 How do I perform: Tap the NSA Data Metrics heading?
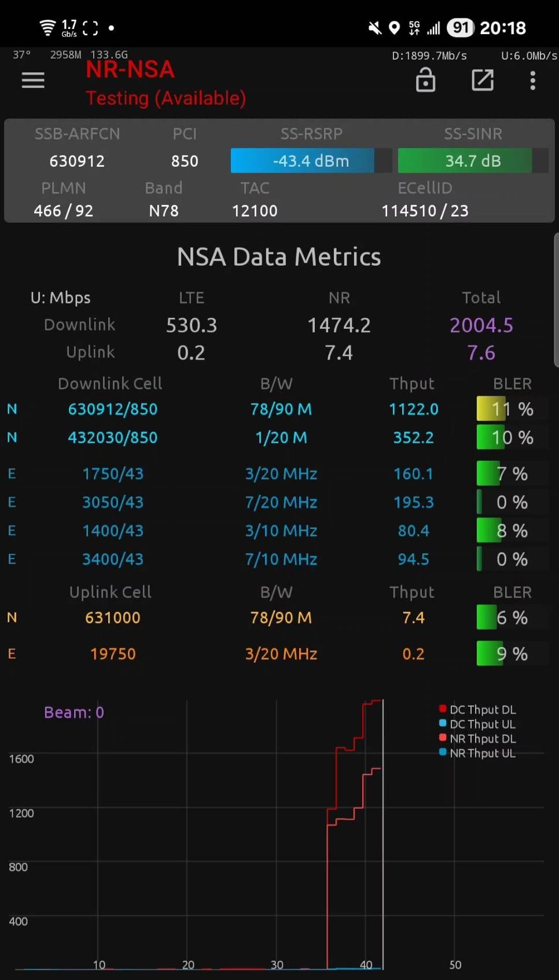[x=279, y=257]
